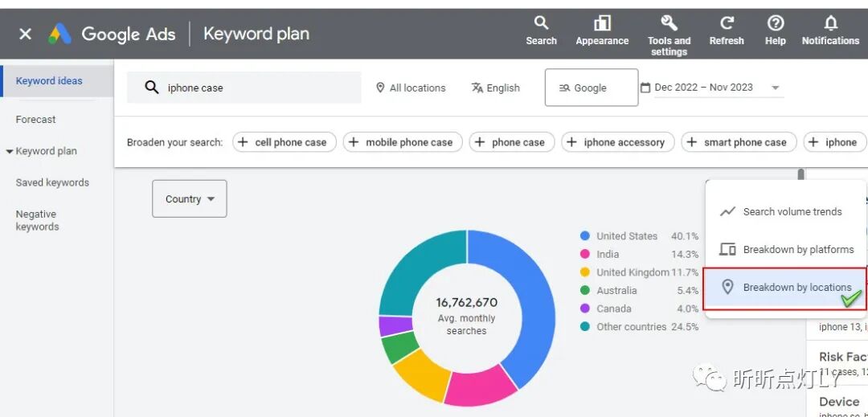Click plus icon on mobile phone case
This screenshot has height=417, width=868.
353,142
